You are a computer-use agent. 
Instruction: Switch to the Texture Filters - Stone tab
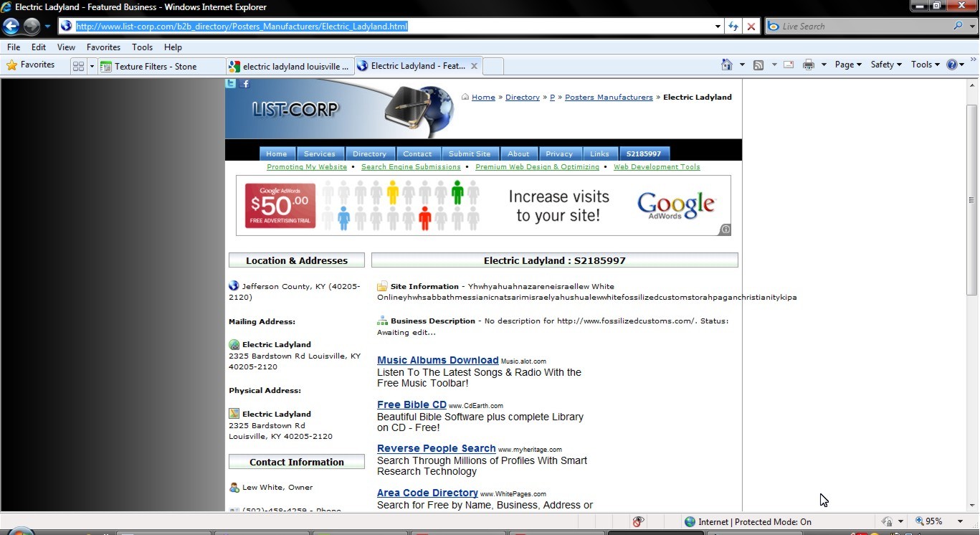click(x=161, y=66)
